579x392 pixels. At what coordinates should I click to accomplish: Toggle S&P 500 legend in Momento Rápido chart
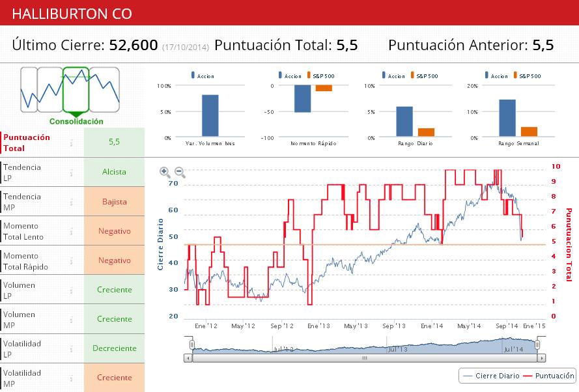point(320,76)
